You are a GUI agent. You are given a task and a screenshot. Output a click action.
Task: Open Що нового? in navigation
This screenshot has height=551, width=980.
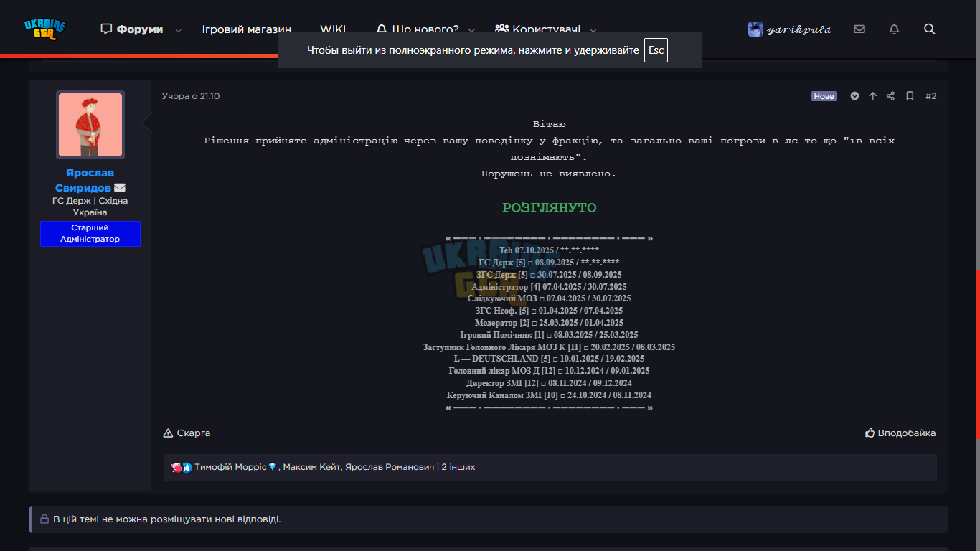(x=418, y=29)
